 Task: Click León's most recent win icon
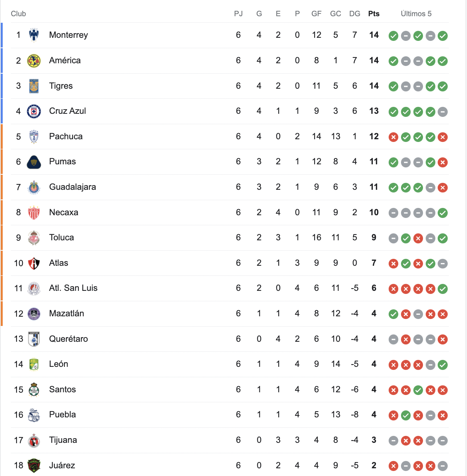click(x=443, y=365)
